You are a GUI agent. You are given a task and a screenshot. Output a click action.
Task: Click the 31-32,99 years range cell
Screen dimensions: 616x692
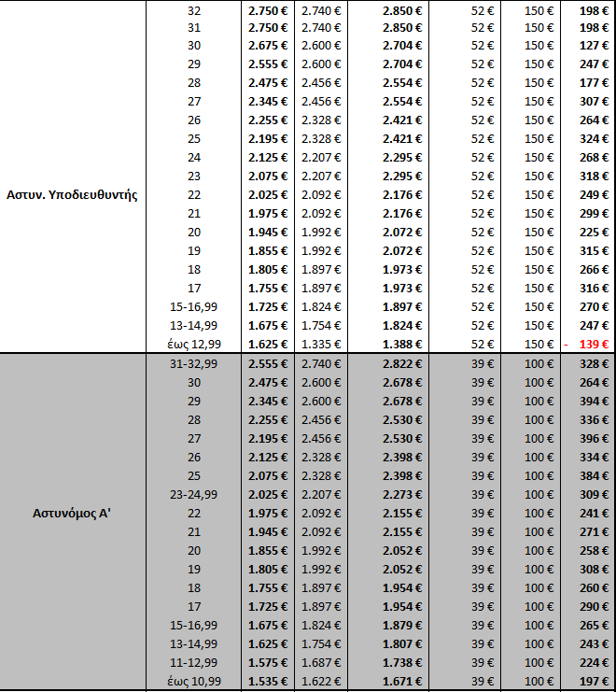(x=193, y=363)
